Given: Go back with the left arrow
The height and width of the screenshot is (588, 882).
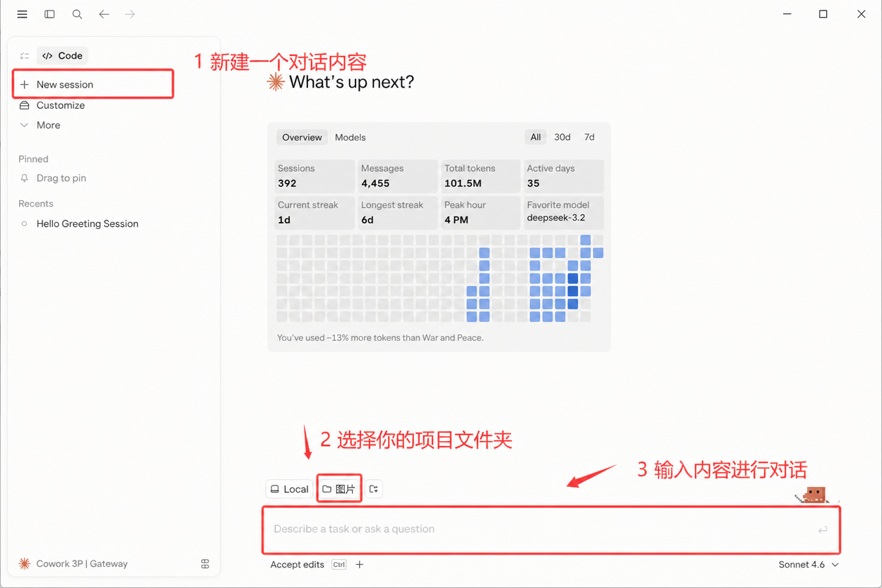Looking at the screenshot, I should tap(104, 14).
